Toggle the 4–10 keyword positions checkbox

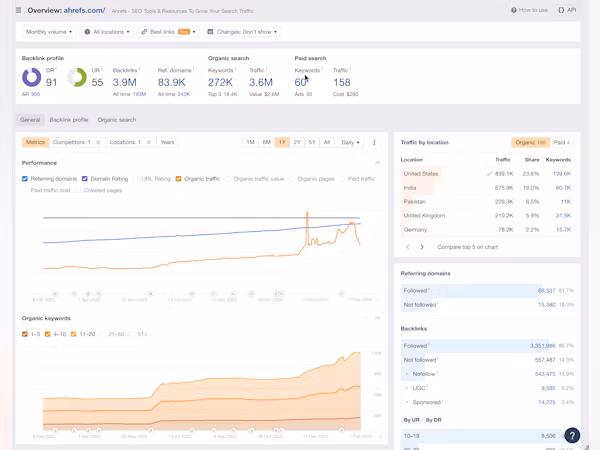point(47,334)
